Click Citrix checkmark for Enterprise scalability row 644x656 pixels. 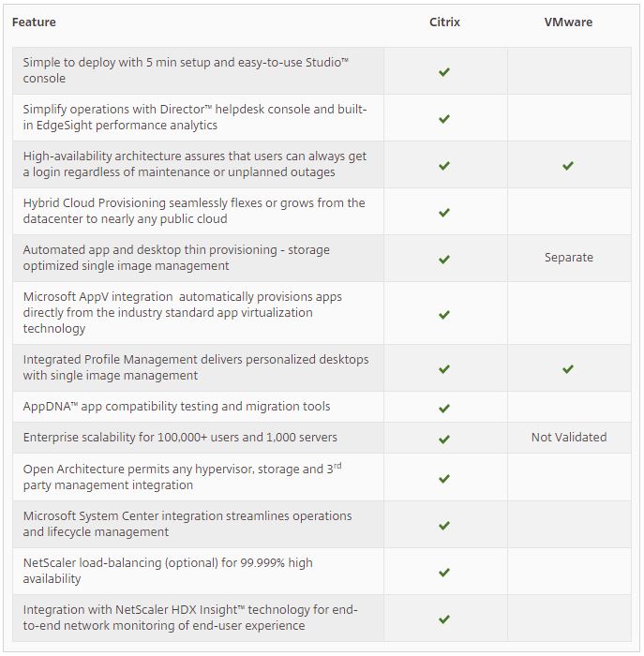pyautogui.click(x=444, y=439)
